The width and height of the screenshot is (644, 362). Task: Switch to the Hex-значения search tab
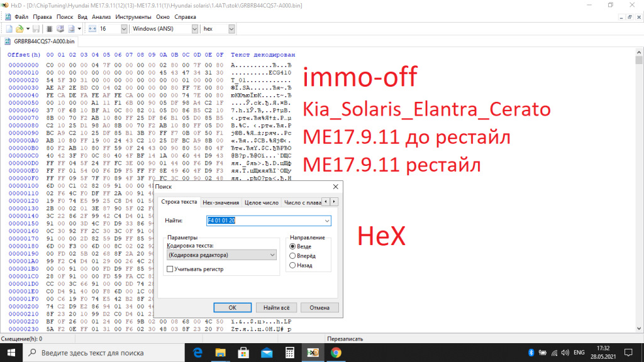point(221,203)
